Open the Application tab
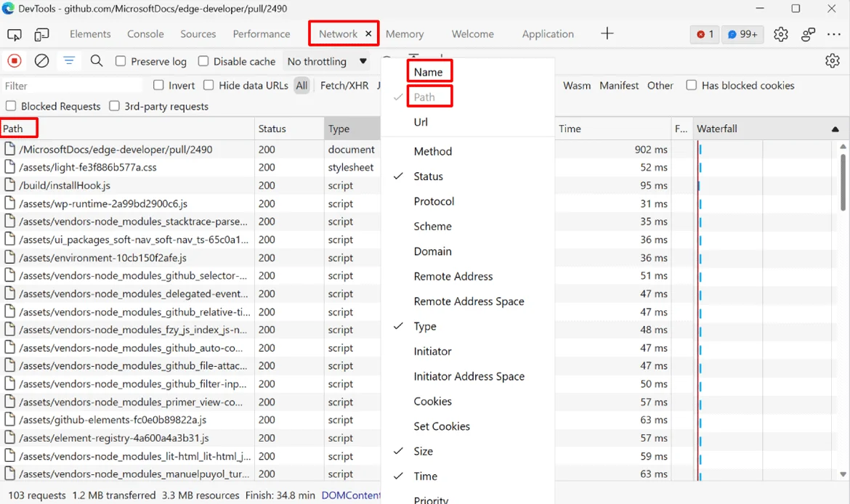This screenshot has width=850, height=504. point(548,33)
